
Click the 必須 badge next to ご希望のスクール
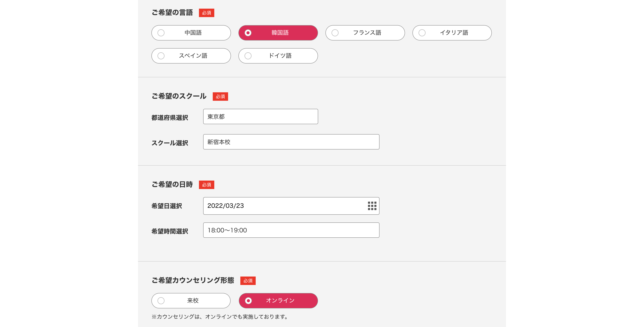pyautogui.click(x=220, y=96)
